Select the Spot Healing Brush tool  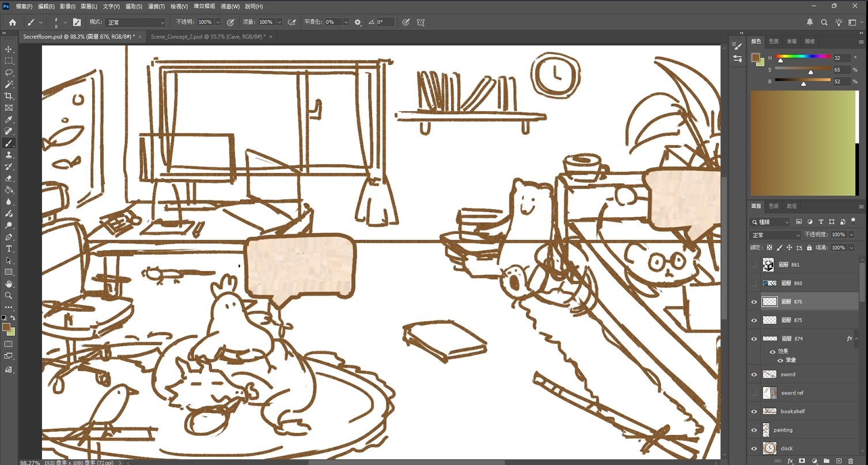[9, 131]
